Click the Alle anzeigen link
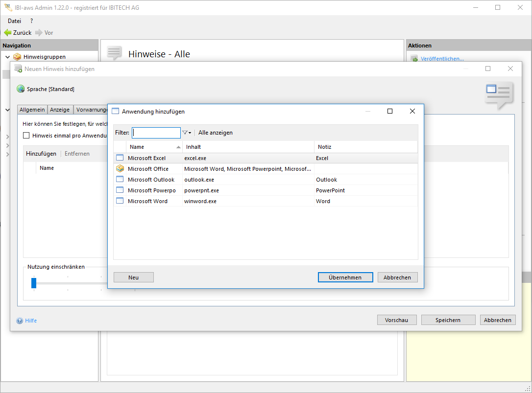The image size is (532, 393). 216,133
